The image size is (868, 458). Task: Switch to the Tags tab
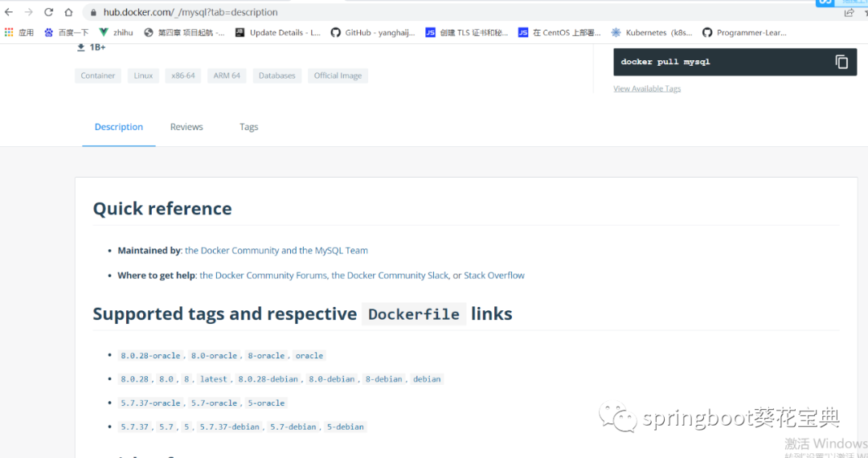point(248,127)
